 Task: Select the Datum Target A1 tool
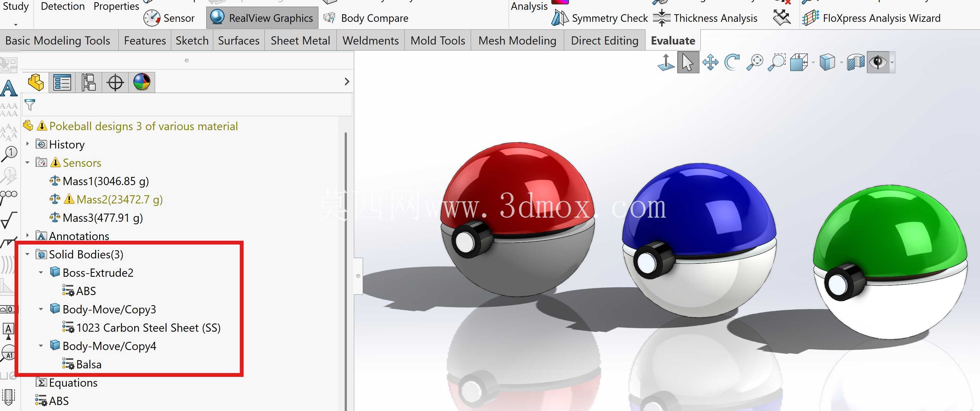pos(8,354)
